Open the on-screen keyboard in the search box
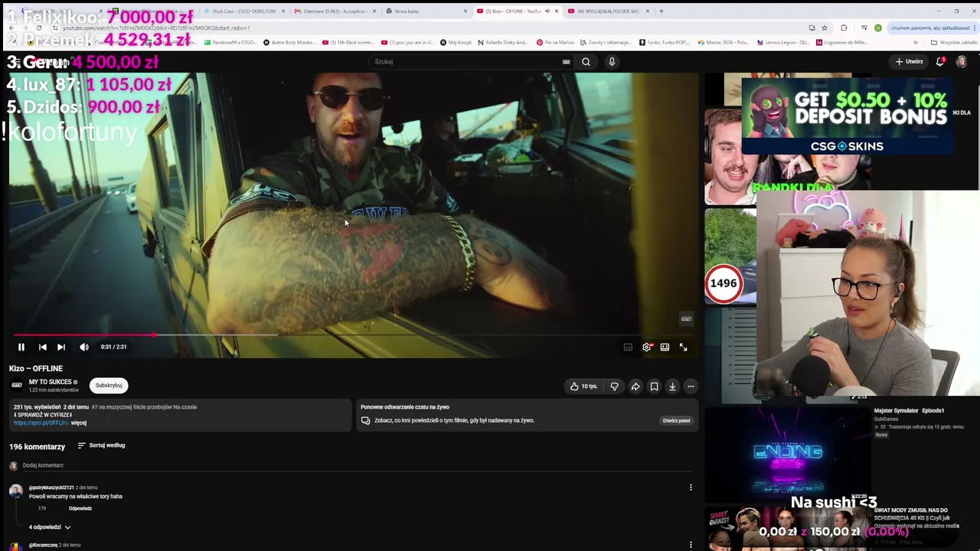Viewport: 980px width, 551px height. pyautogui.click(x=567, y=62)
